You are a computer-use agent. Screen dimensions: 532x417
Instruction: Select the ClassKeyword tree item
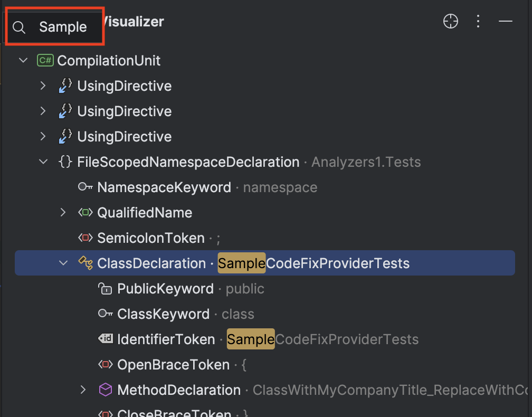[163, 314]
